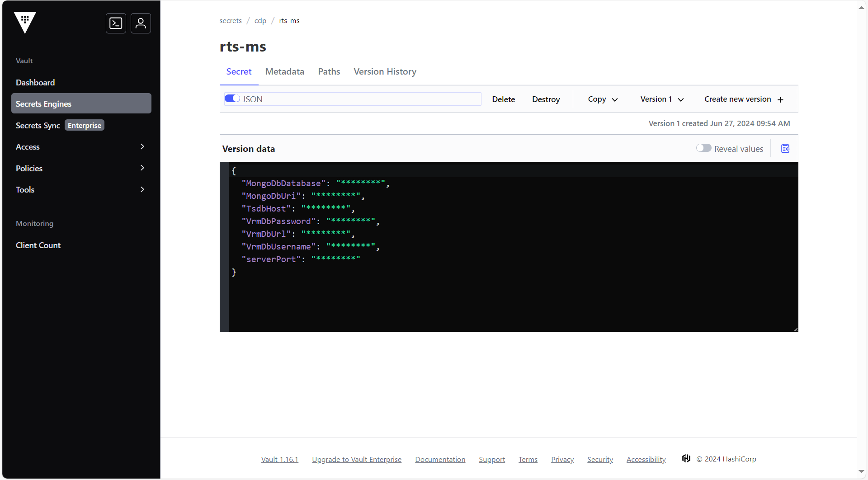This screenshot has width=868, height=480.
Task: Open the Copy dropdown
Action: (x=603, y=99)
